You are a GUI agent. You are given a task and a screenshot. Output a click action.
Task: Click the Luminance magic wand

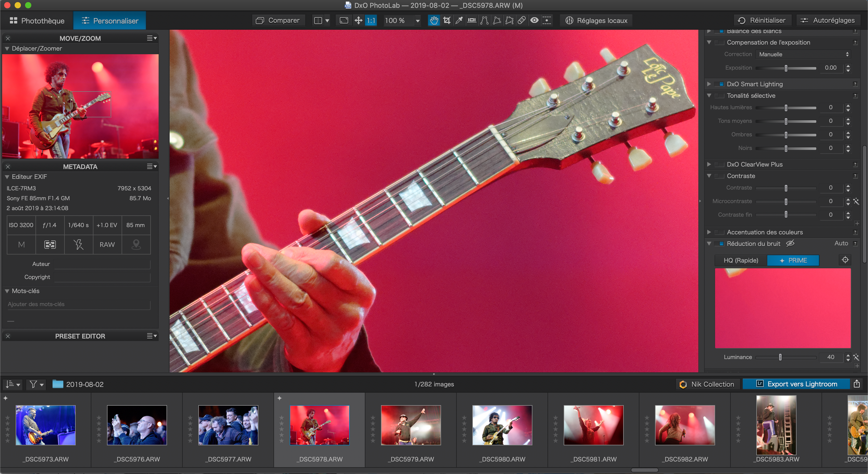[856, 357]
